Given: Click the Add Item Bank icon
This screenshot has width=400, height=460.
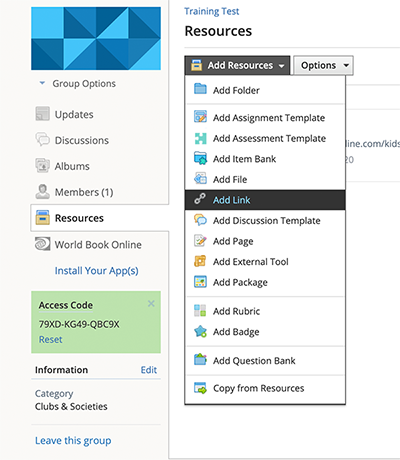Looking at the screenshot, I should 200,158.
